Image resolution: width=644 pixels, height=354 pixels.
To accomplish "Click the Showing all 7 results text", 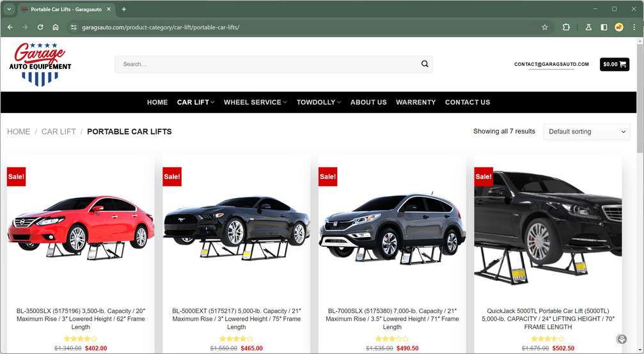I will [504, 131].
